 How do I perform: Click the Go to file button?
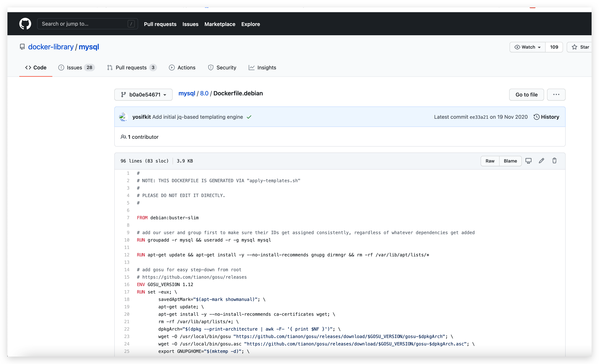coord(527,94)
